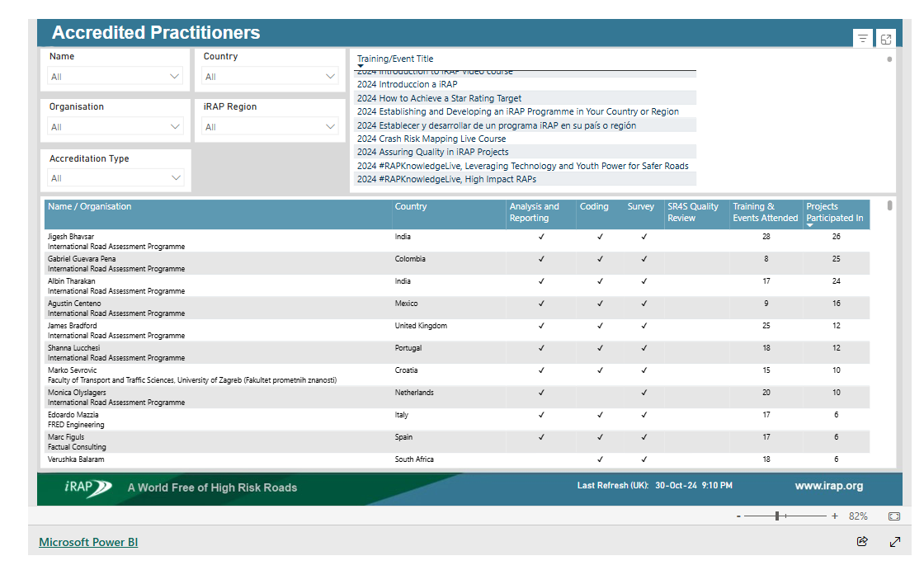Click the Training/Event Title header

pyautogui.click(x=395, y=59)
